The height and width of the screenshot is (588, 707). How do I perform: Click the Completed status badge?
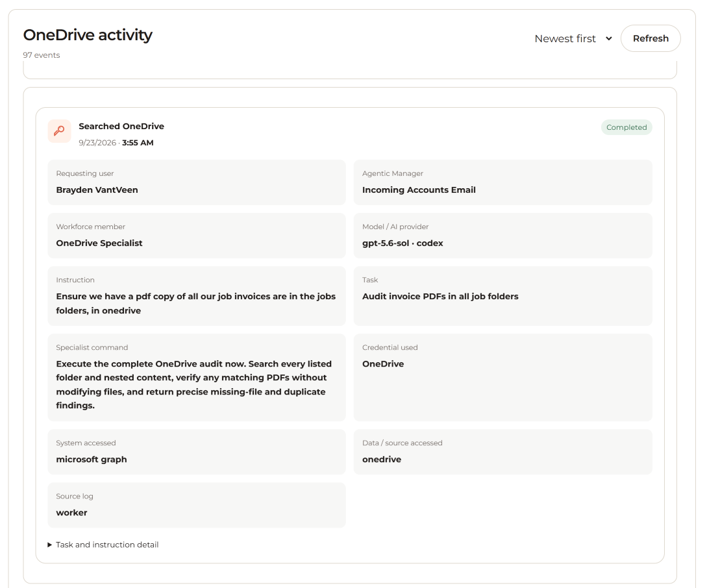(626, 127)
